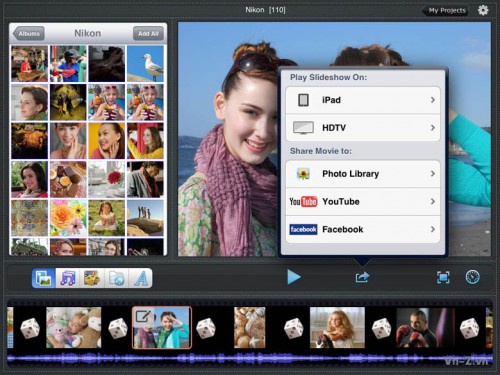The height and width of the screenshot is (375, 500).
Task: Click the transition dice after bread rolls clip
Action: pos(293,328)
